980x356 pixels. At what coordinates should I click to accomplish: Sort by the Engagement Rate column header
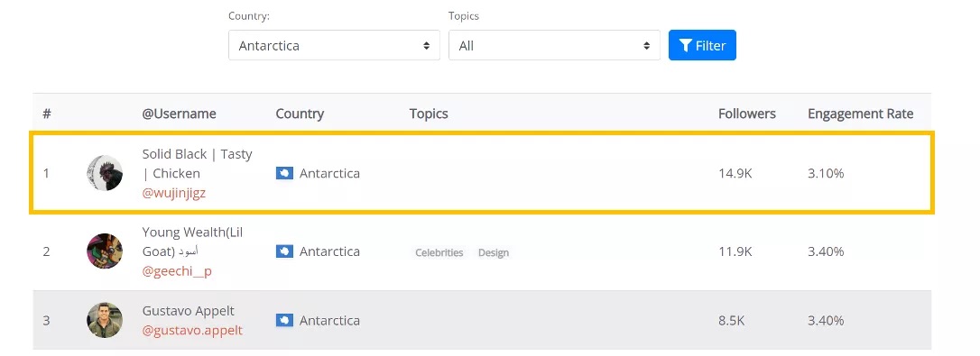coord(861,114)
